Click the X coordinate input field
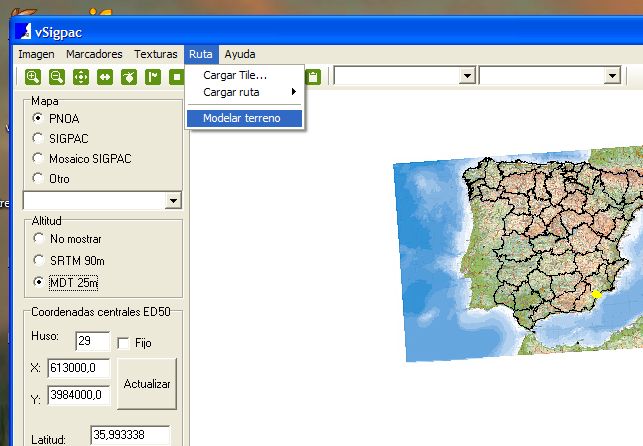The width and height of the screenshot is (643, 446). (78, 368)
